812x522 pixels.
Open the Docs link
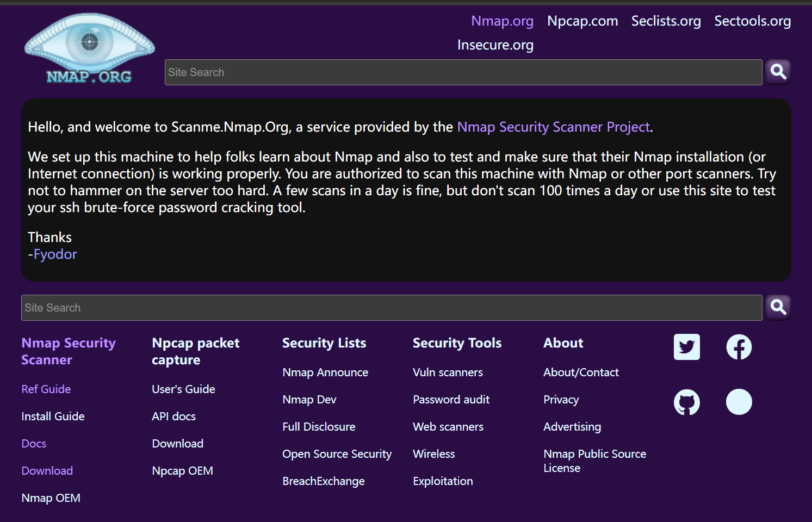tap(34, 444)
